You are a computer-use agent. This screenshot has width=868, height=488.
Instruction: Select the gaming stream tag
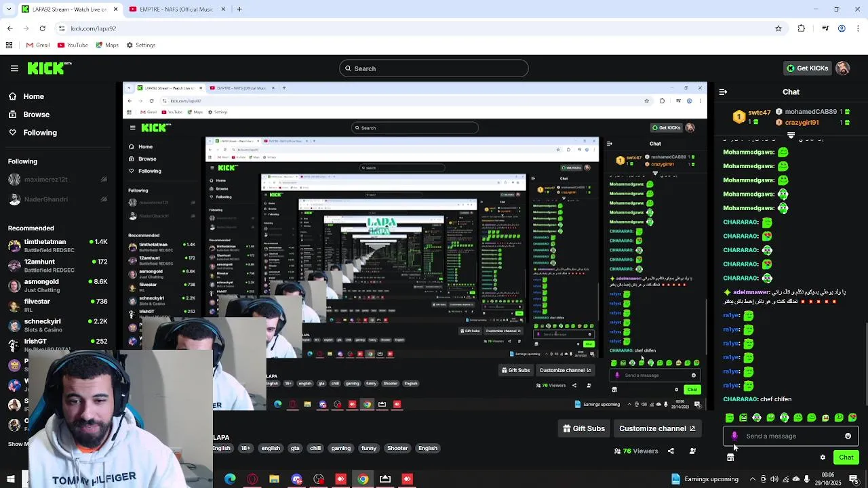[x=341, y=448]
